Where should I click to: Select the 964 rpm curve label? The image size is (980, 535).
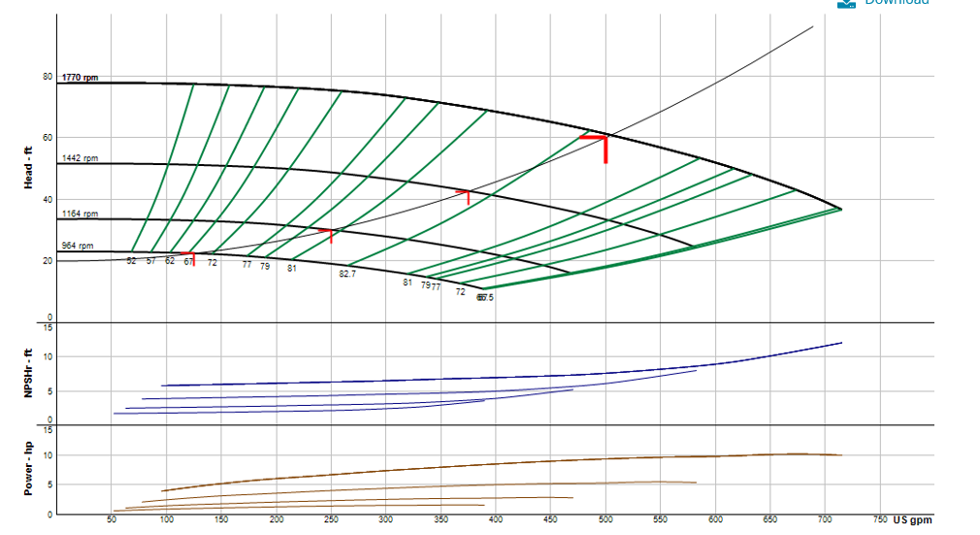78,246
